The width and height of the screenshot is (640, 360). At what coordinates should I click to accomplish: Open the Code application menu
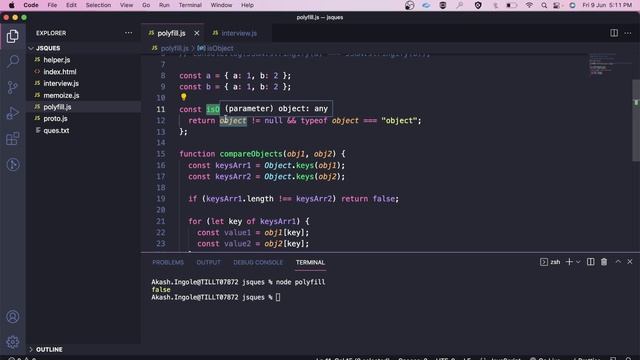coord(31,5)
